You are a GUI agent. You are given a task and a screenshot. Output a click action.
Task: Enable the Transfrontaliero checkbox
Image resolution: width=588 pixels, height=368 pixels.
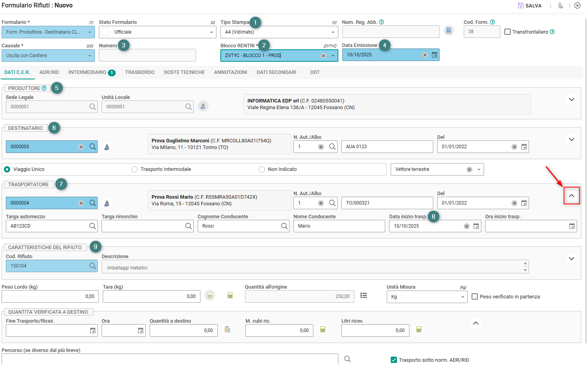[508, 32]
